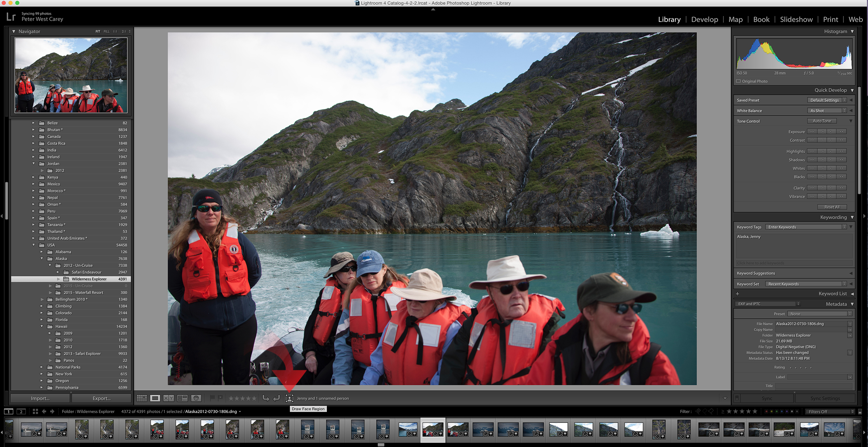Screen dimensions: 868x447
Task: Go to Print module
Action: click(830, 19)
